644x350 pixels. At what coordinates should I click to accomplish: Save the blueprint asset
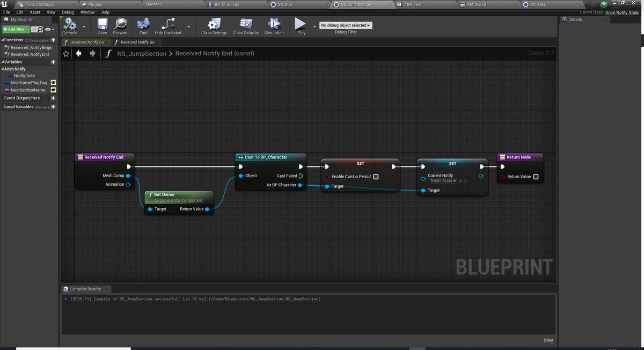[x=103, y=26]
